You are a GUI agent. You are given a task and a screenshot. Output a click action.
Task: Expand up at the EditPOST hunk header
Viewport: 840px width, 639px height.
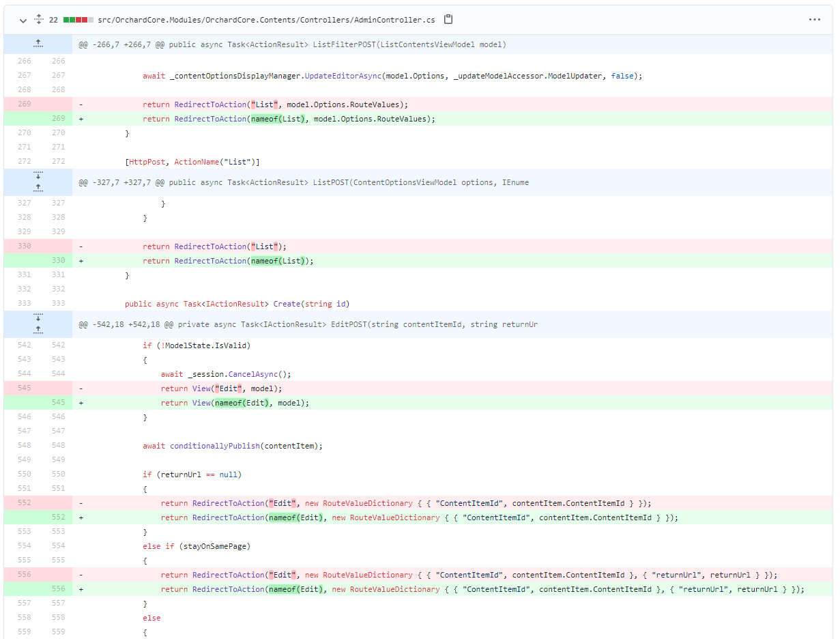click(38, 330)
